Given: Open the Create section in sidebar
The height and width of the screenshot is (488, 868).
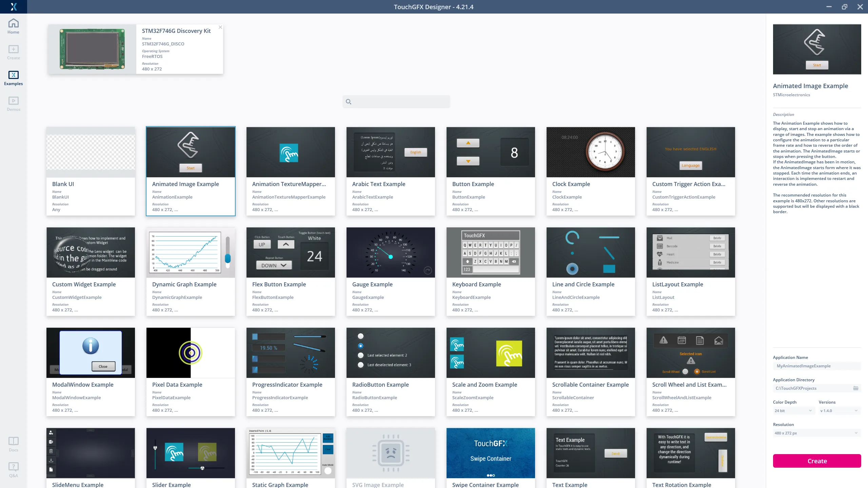Looking at the screenshot, I should [x=13, y=52].
